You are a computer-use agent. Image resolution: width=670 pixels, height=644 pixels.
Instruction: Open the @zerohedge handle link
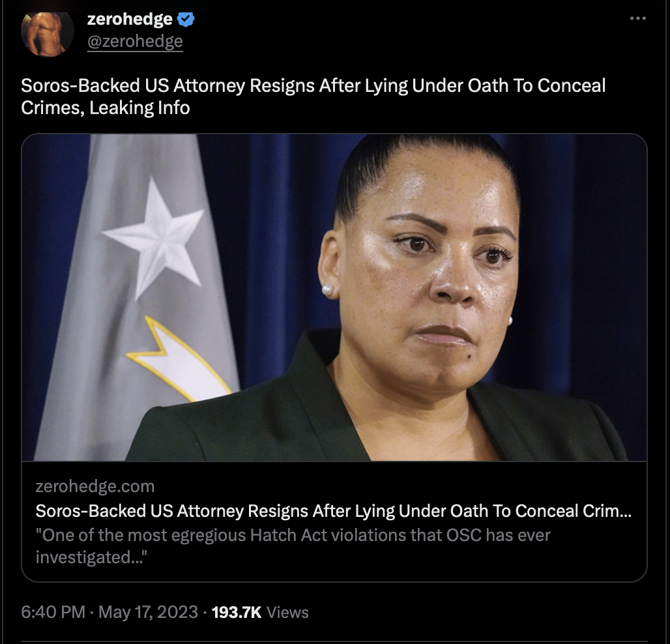coord(135,42)
